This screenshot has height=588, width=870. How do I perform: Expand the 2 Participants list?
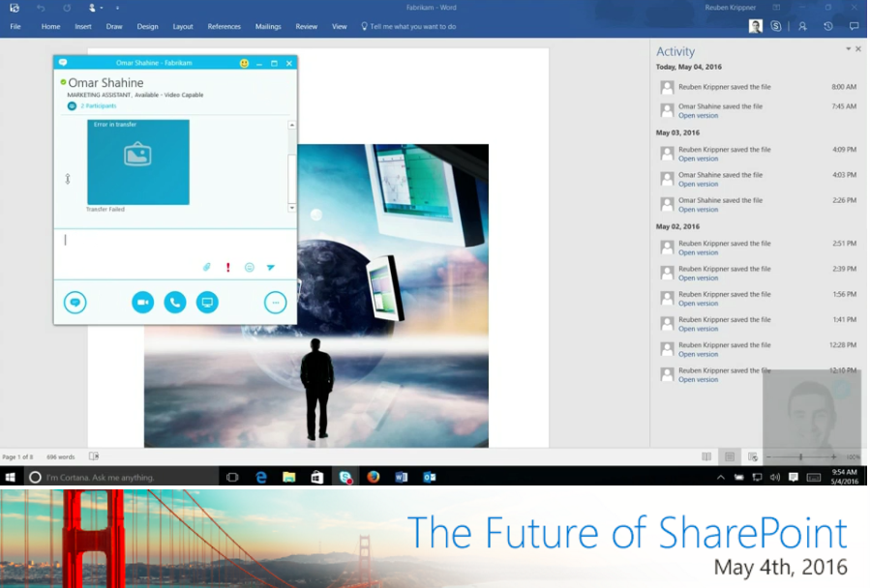tap(98, 105)
